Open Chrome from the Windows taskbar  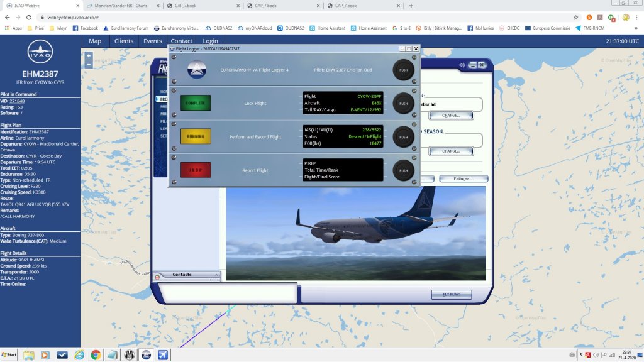(96, 355)
